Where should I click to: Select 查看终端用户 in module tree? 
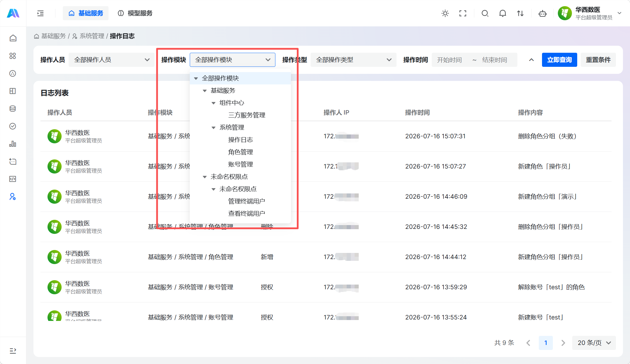247,214
